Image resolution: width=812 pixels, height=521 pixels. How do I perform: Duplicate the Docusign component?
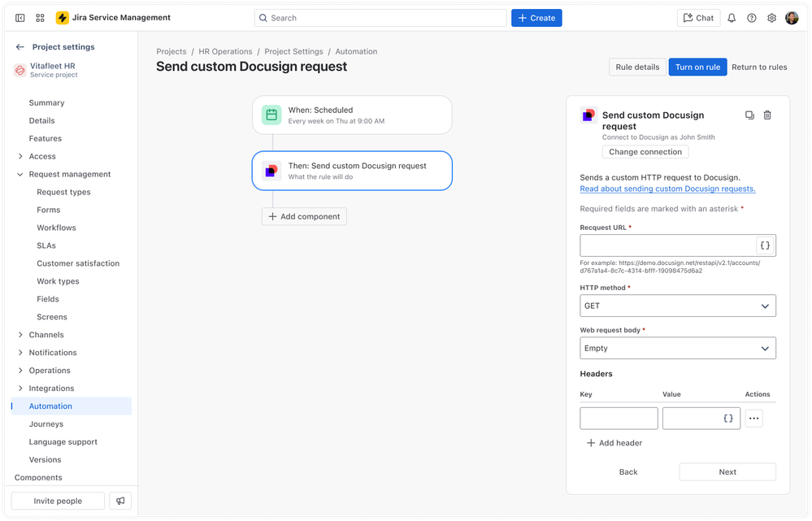pos(749,115)
